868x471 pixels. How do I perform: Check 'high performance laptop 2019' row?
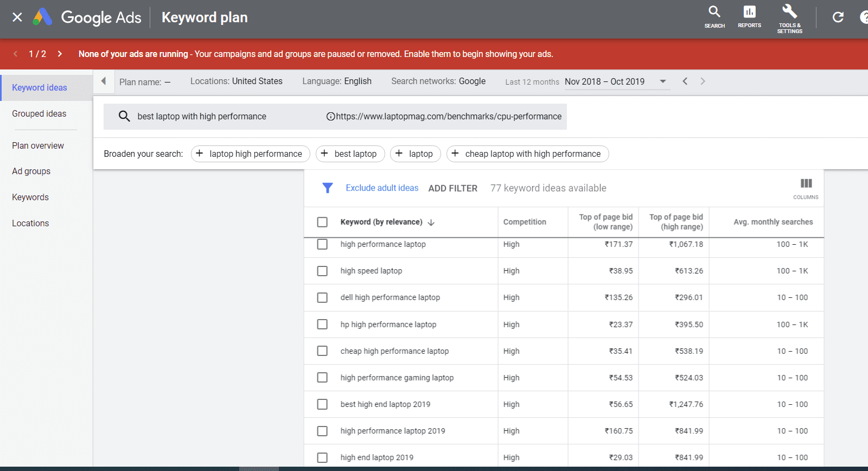pyautogui.click(x=322, y=431)
